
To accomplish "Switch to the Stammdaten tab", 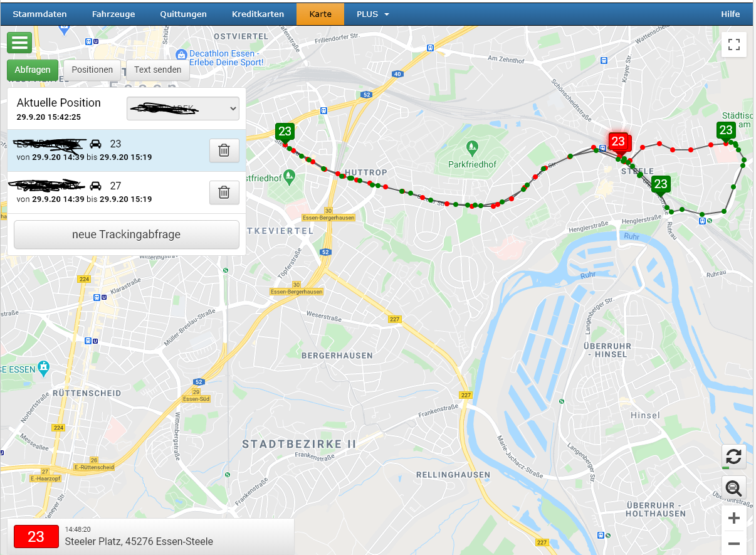I will pyautogui.click(x=39, y=14).
